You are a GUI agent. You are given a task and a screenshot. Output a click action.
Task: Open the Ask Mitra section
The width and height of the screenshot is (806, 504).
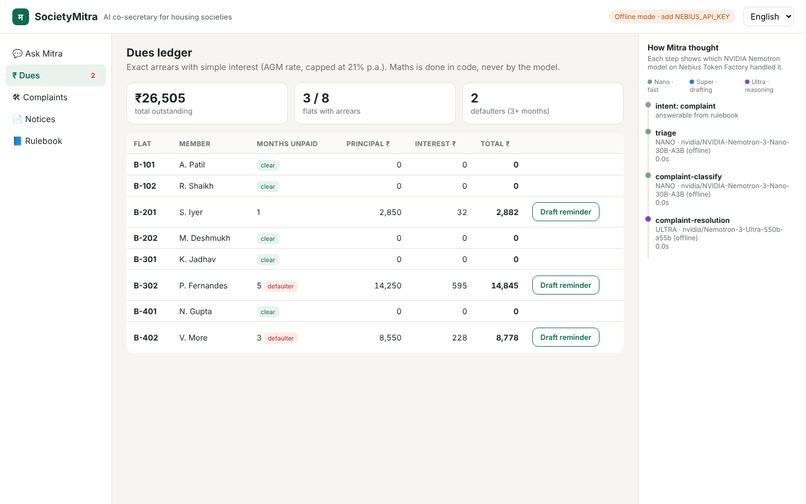tap(56, 53)
